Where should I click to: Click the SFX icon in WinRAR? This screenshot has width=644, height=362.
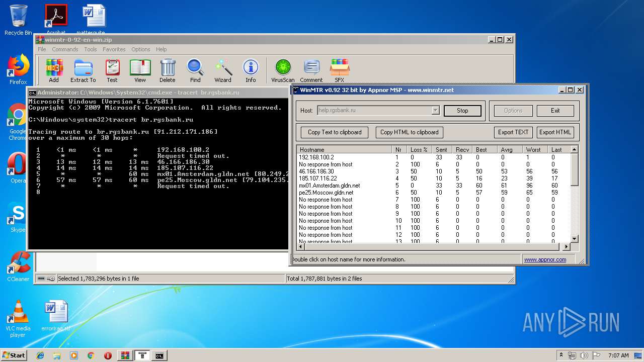pos(340,71)
